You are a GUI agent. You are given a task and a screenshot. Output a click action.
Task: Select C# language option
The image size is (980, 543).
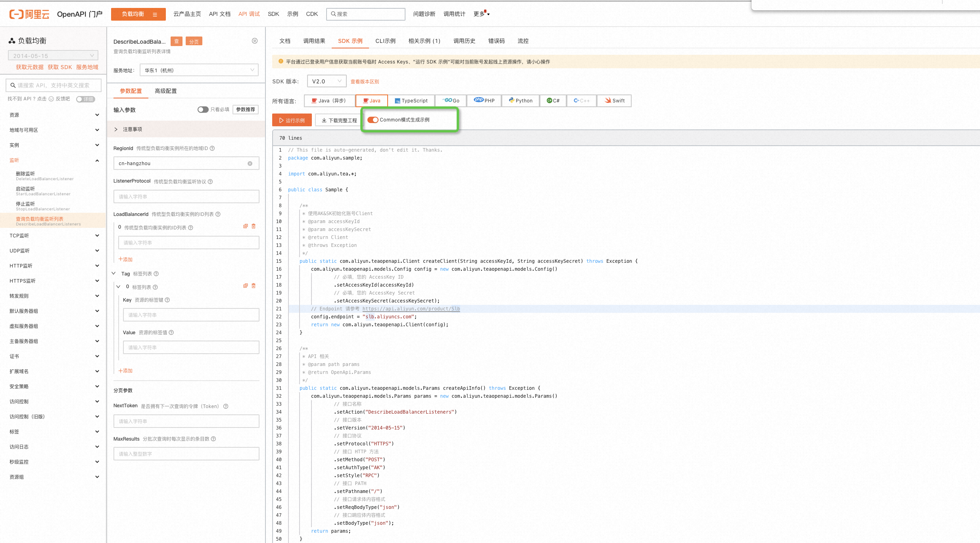(553, 101)
